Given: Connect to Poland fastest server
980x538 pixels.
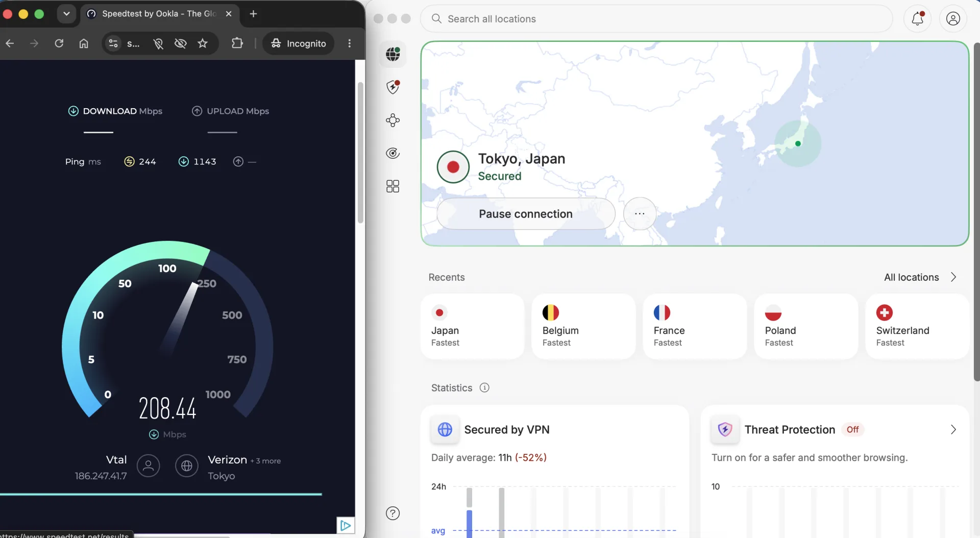Looking at the screenshot, I should click(806, 326).
